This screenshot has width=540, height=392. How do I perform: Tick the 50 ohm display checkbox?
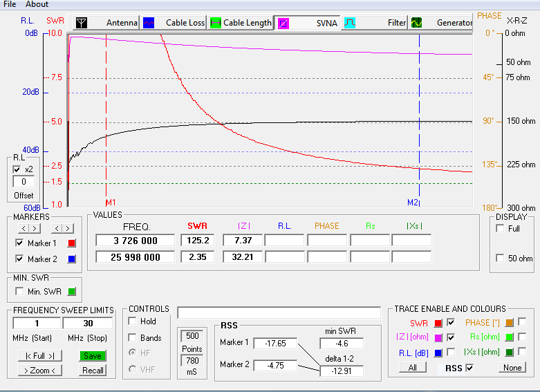(501, 259)
